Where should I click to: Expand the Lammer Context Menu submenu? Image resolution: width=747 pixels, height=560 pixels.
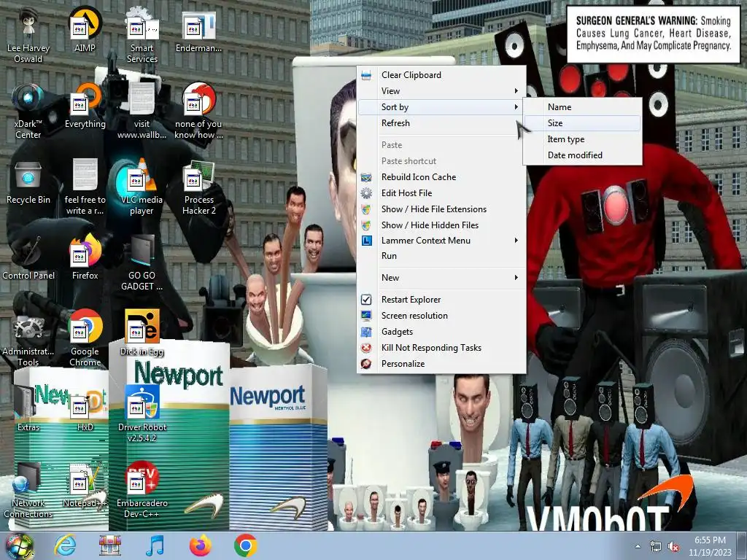[441, 241]
